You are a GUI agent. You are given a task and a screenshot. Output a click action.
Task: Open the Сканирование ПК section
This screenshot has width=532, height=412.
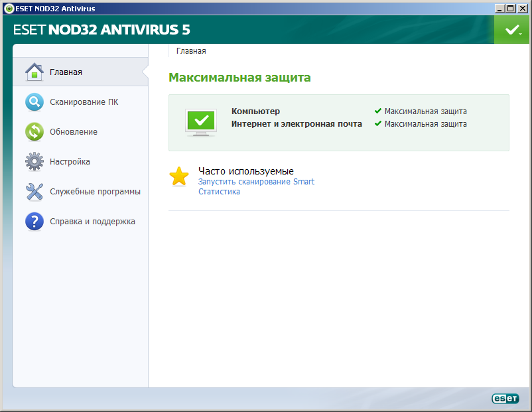[84, 102]
